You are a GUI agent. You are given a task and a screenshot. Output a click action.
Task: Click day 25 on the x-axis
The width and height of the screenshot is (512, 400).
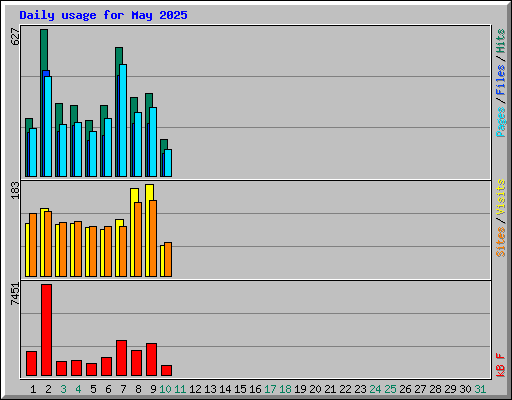(x=390, y=389)
